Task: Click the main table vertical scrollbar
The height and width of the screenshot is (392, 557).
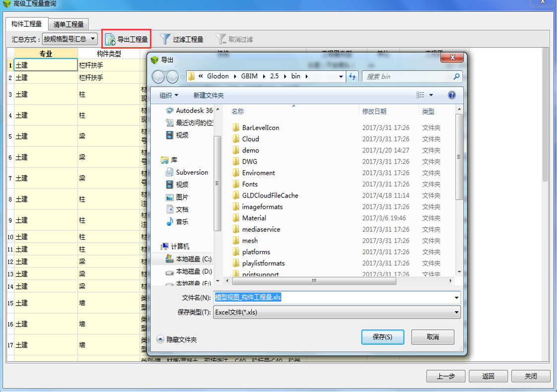Action: [x=545, y=115]
